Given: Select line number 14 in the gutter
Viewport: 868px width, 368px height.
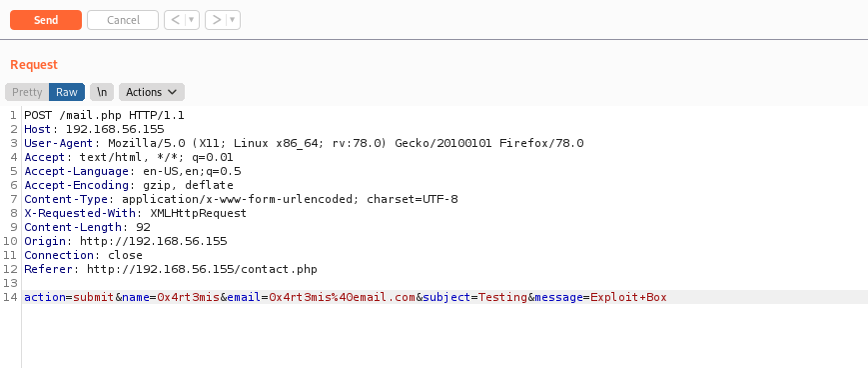Looking at the screenshot, I should (x=11, y=297).
